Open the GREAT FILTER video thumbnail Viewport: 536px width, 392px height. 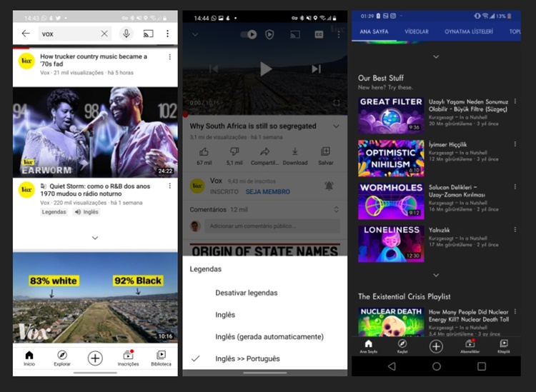click(391, 115)
